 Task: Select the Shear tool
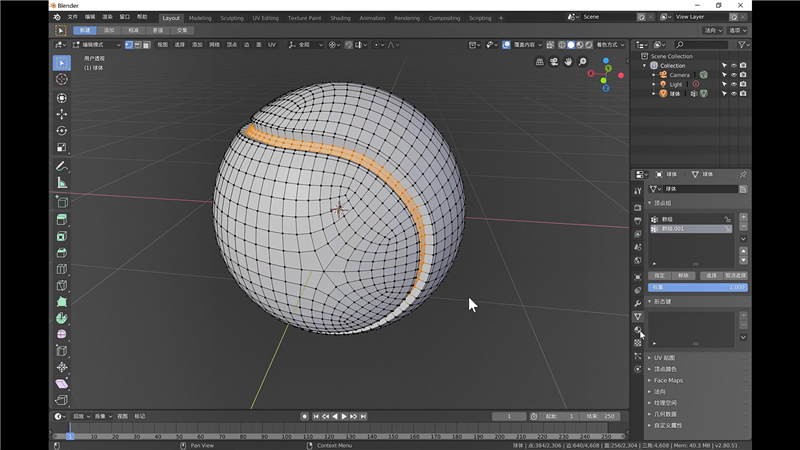62,384
